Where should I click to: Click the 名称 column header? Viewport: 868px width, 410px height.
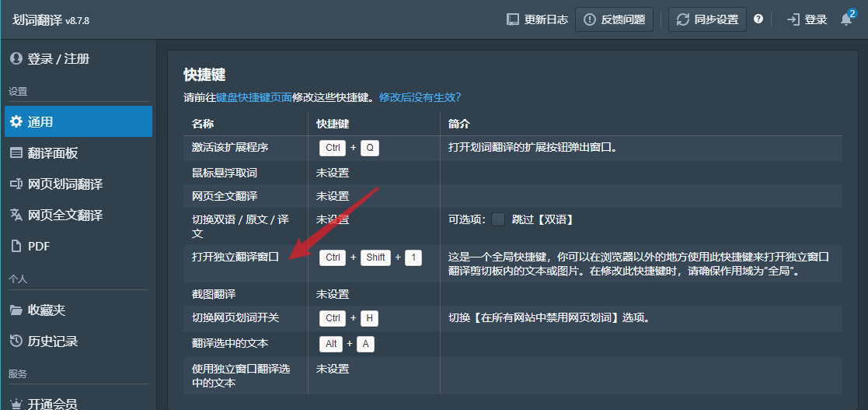tap(203, 124)
